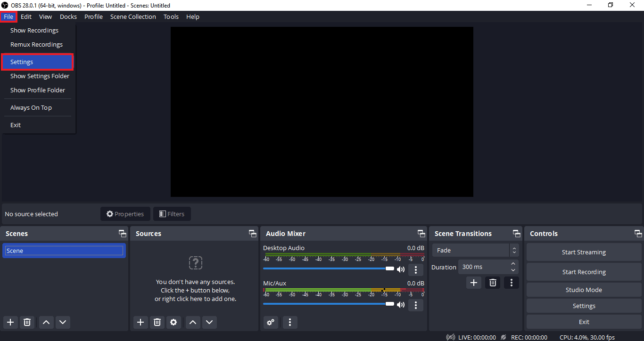
Task: Open the Tools menu
Action: (171, 16)
